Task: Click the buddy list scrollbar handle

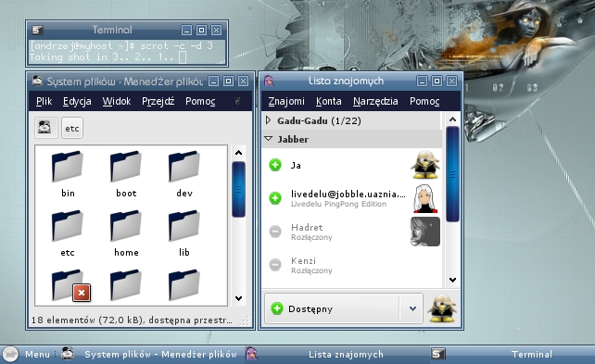Action: click(452, 174)
